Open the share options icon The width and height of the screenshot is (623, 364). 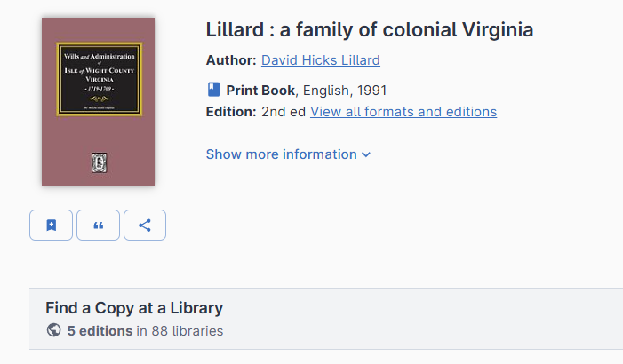pyautogui.click(x=145, y=226)
